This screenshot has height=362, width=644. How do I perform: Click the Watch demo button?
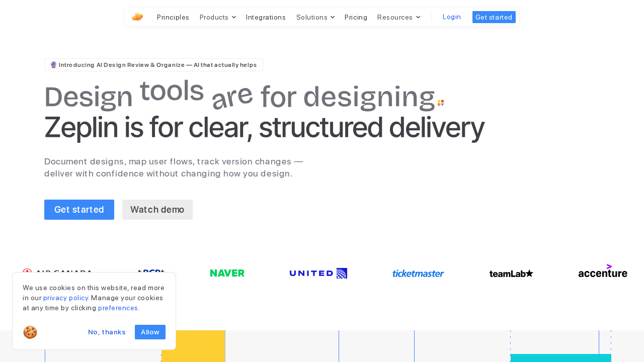pos(157,210)
